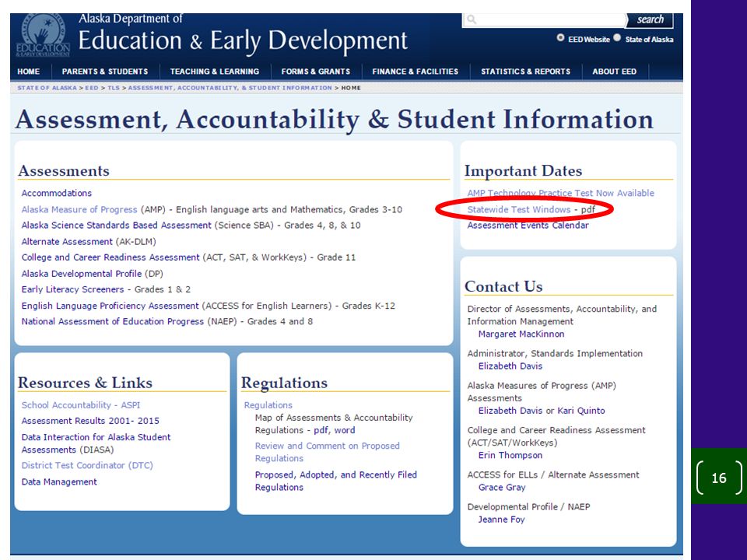This screenshot has height=560, width=747.
Task: Click the Education & Early Development banner title
Action: [243, 40]
